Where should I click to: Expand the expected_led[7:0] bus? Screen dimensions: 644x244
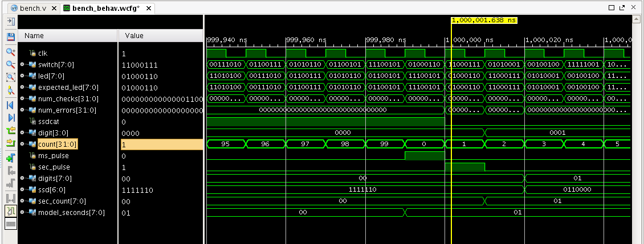(x=22, y=88)
